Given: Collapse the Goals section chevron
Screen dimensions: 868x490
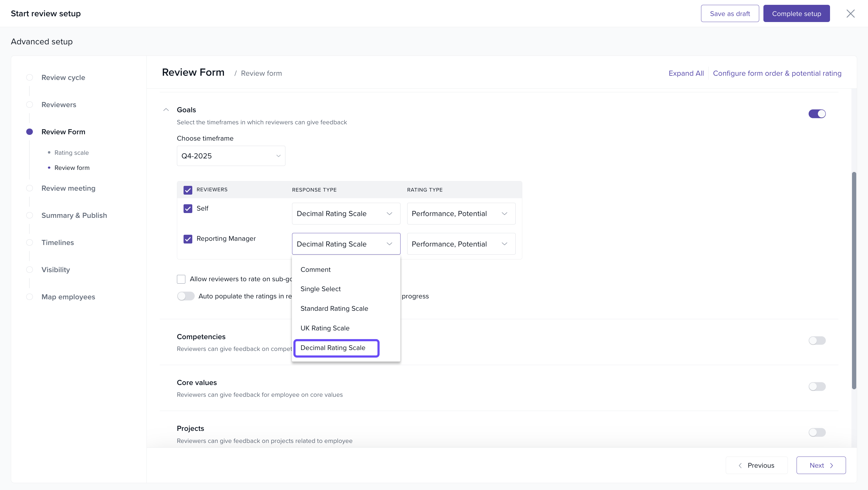Looking at the screenshot, I should click(166, 110).
